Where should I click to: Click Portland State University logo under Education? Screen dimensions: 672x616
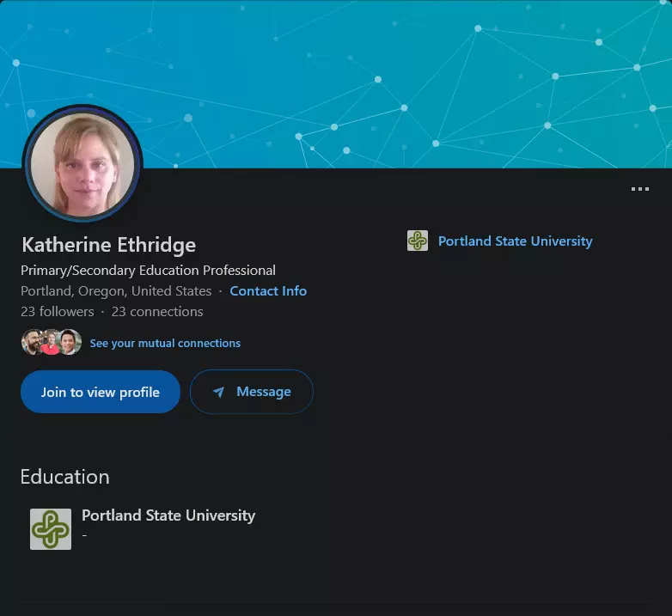[x=51, y=529]
